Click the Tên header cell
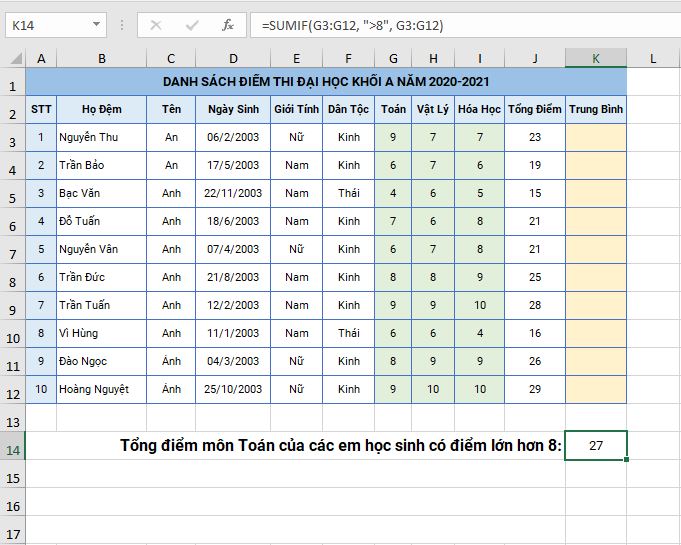The image size is (681, 545). [x=171, y=109]
